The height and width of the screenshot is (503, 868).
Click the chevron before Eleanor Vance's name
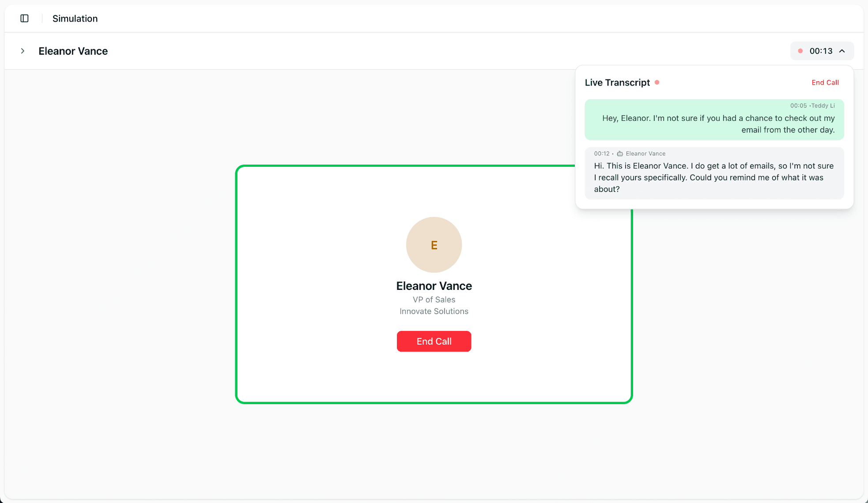(x=23, y=51)
